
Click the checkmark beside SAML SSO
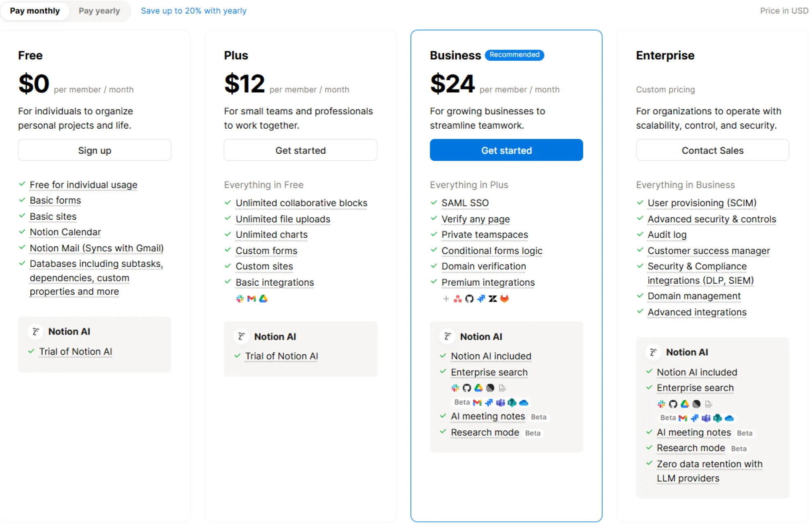(x=434, y=202)
